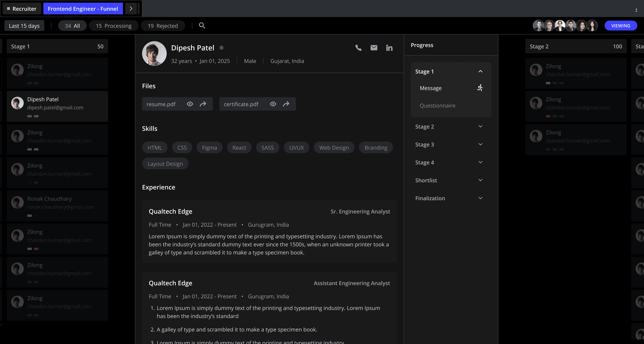
Task: Click the running person icon beside Message
Action: pyautogui.click(x=480, y=88)
